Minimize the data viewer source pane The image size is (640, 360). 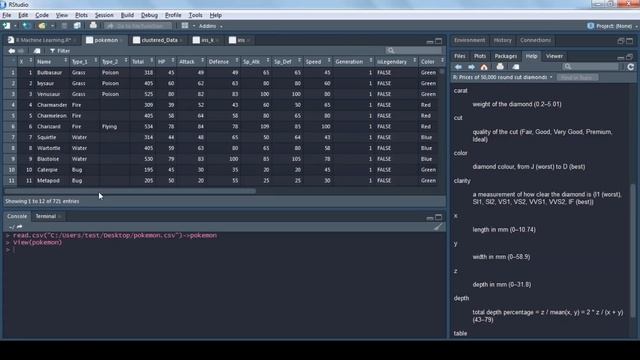click(429, 41)
